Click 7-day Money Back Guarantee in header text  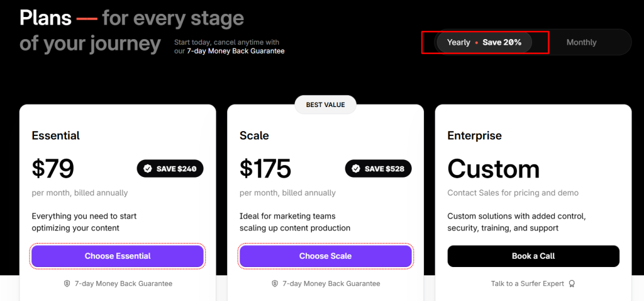point(236,52)
